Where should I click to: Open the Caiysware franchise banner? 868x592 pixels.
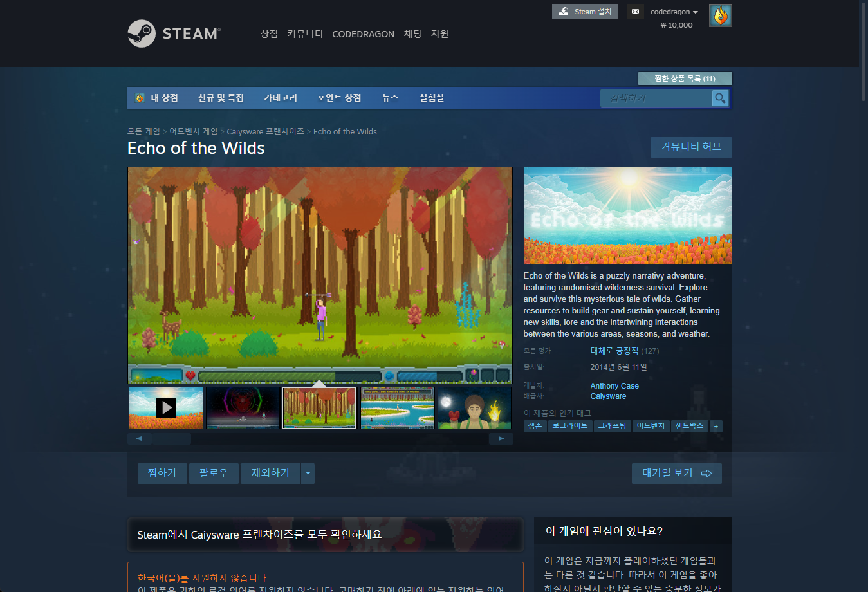pos(326,535)
